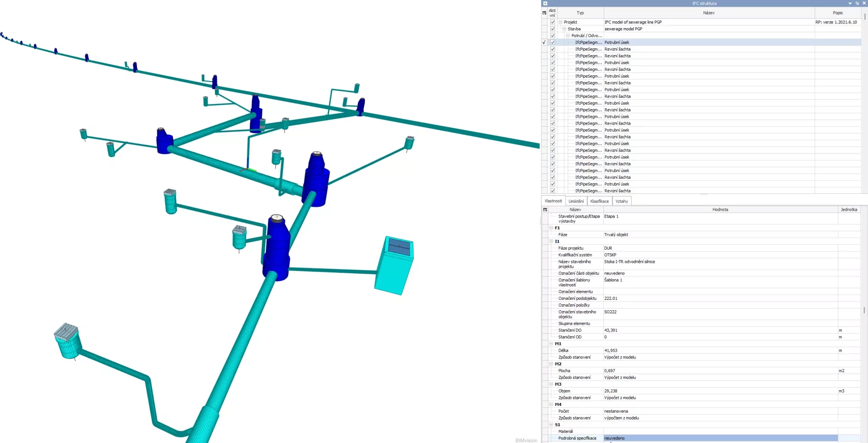The image size is (868, 443).
Task: Sort by the Hodnota column header
Action: 720,210
